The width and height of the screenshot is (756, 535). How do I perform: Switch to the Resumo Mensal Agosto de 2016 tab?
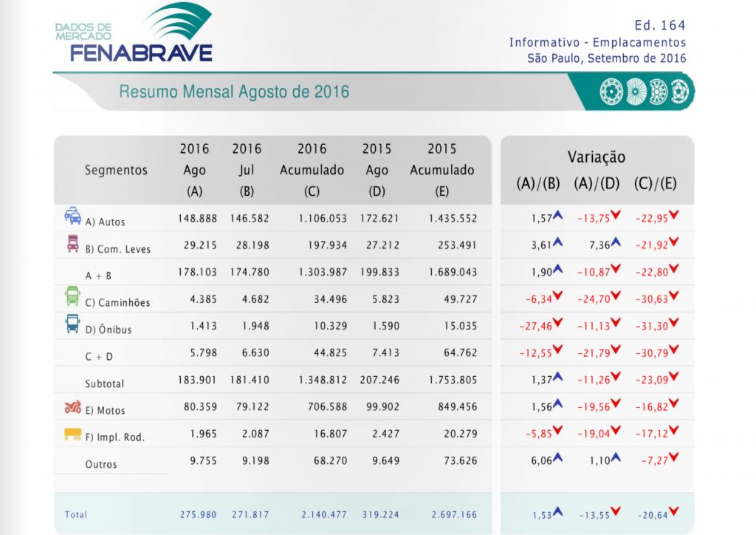(233, 92)
